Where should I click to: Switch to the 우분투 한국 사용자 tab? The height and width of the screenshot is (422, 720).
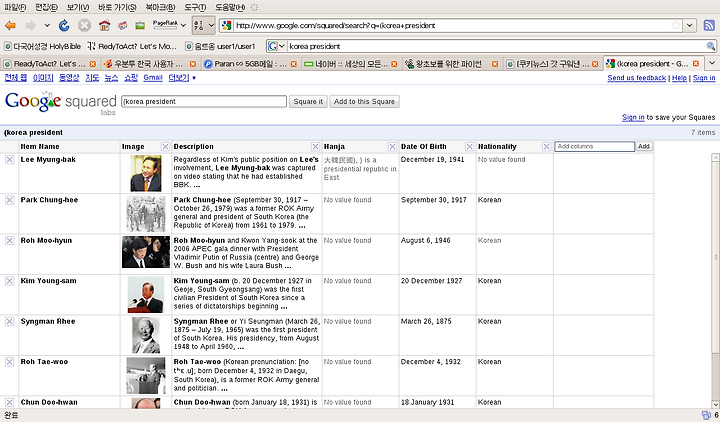[x=148, y=64]
